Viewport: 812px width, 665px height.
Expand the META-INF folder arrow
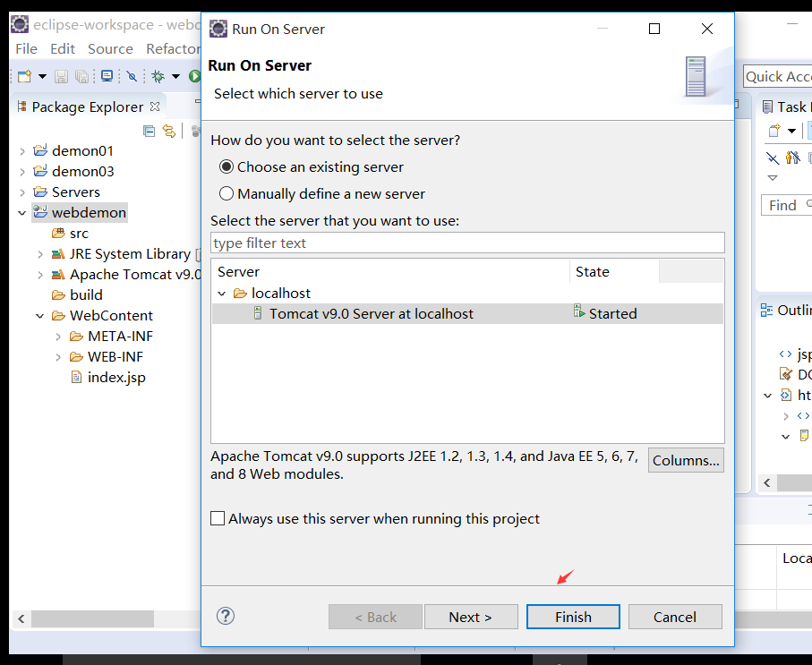(58, 337)
